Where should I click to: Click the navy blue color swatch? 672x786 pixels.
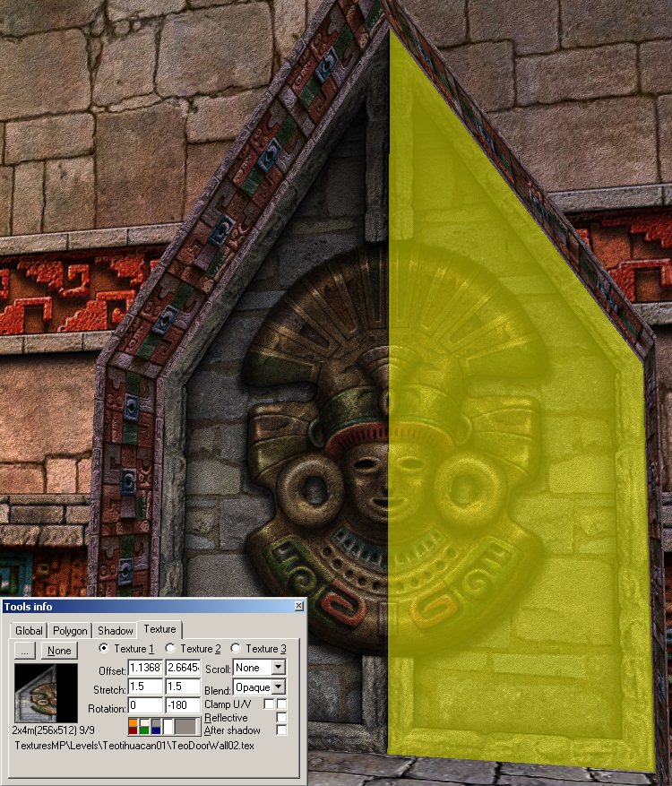pyautogui.click(x=156, y=730)
